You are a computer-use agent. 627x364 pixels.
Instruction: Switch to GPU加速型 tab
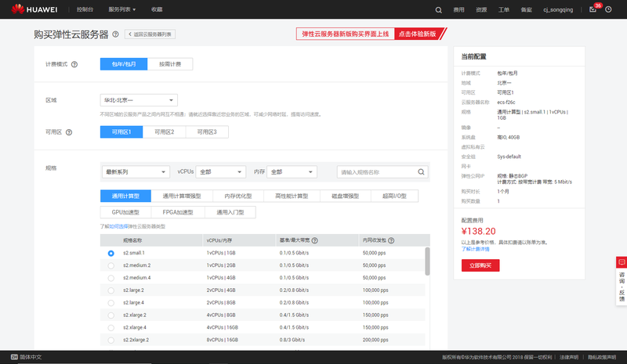click(125, 212)
